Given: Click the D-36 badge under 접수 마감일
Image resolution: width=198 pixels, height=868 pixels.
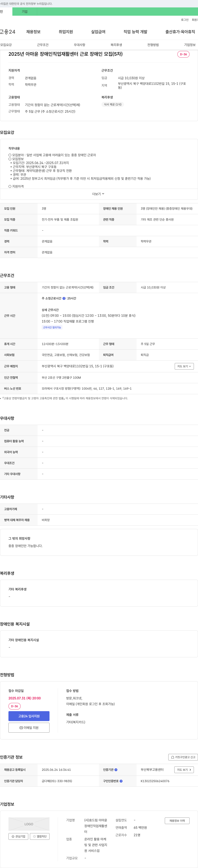Looking at the screenshot, I should 14,706.
